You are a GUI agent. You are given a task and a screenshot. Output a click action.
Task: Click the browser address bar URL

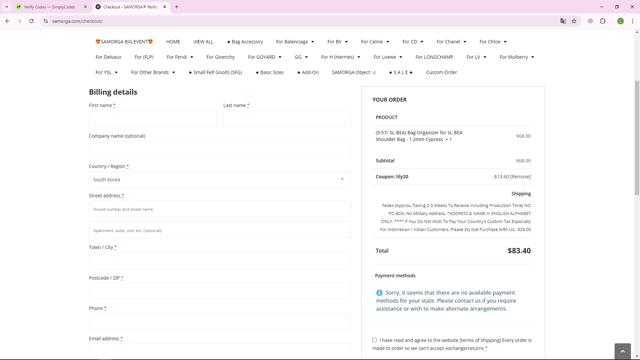click(78, 21)
